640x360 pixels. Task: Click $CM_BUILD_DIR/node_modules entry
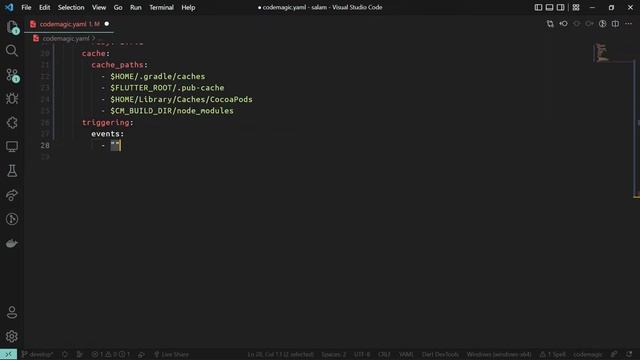pyautogui.click(x=172, y=111)
